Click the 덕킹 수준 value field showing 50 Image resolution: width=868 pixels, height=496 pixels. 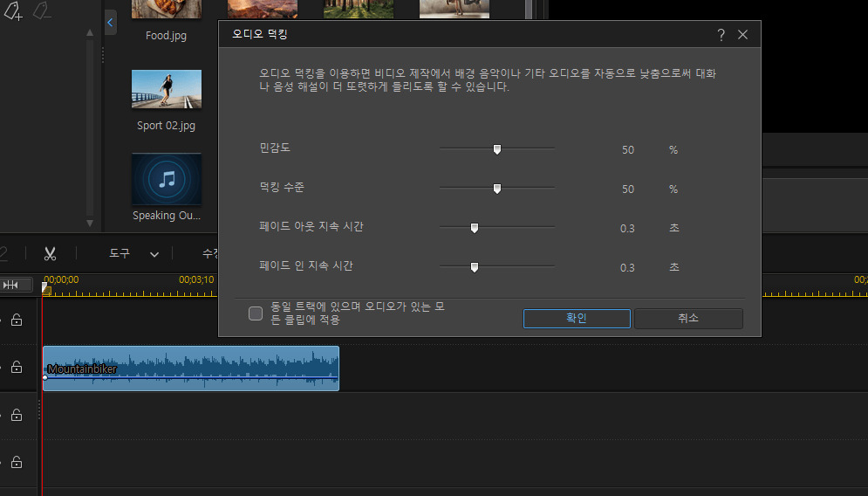[x=628, y=189]
